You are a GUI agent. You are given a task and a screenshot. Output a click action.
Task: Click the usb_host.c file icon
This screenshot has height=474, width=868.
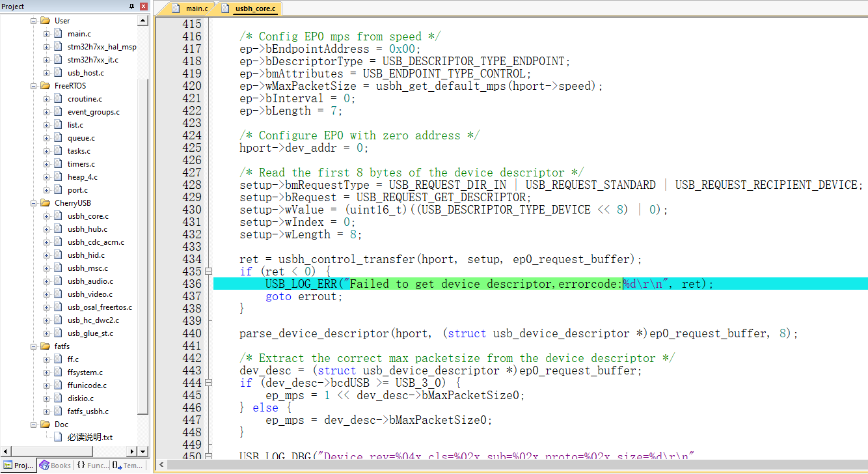(59, 73)
